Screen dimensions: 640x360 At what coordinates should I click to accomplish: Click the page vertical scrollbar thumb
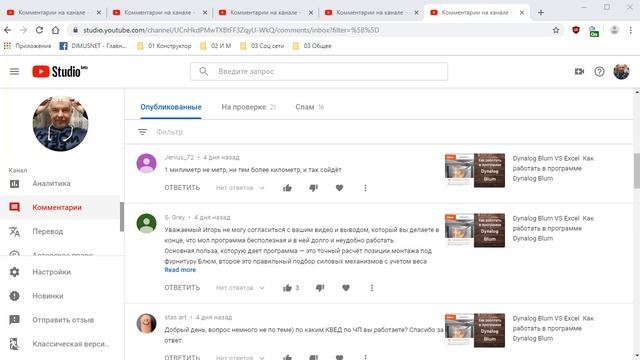pos(637,171)
